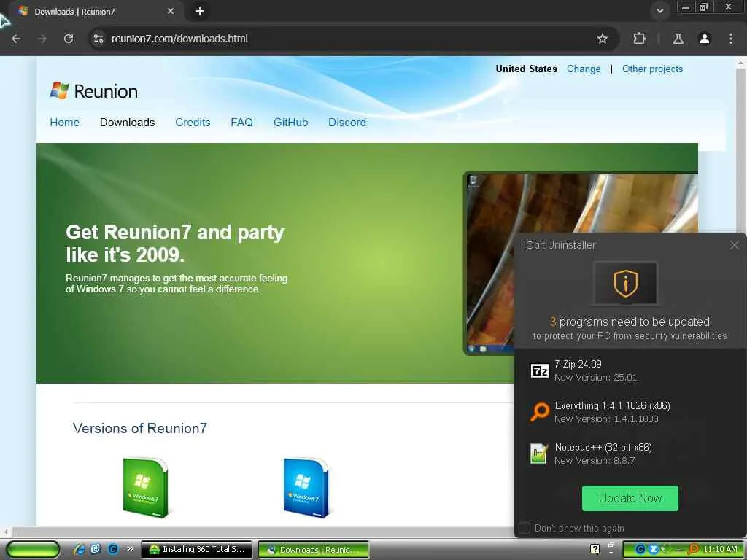This screenshot has width=747, height=560.
Task: Click the 7-Zip program icon
Action: click(539, 370)
